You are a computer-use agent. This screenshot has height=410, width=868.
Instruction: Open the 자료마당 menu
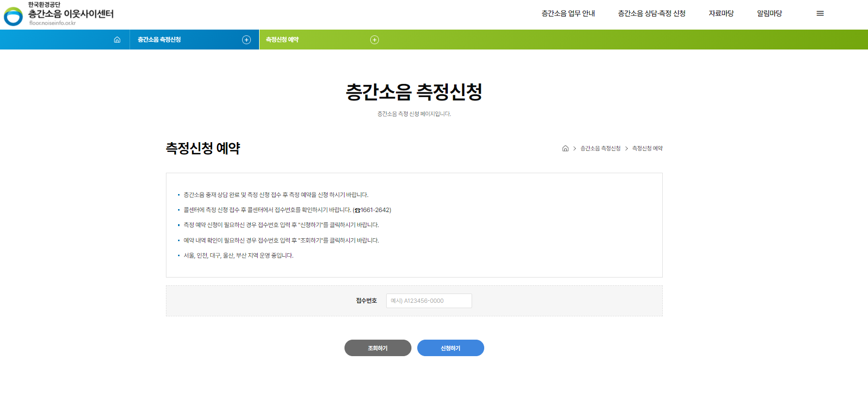(721, 14)
